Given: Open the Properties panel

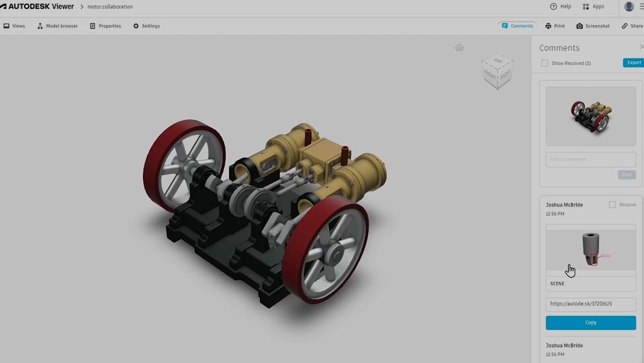Looking at the screenshot, I should point(106,26).
